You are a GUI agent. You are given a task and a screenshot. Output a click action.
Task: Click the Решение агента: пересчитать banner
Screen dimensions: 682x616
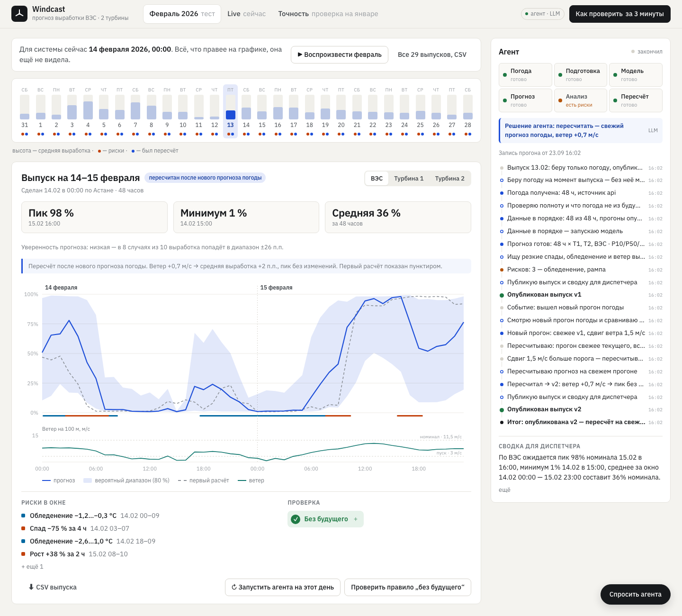(581, 130)
